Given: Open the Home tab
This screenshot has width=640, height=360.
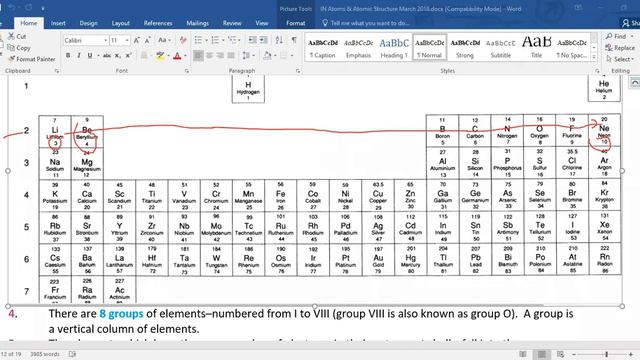Looking at the screenshot, I should pyautogui.click(x=29, y=23).
